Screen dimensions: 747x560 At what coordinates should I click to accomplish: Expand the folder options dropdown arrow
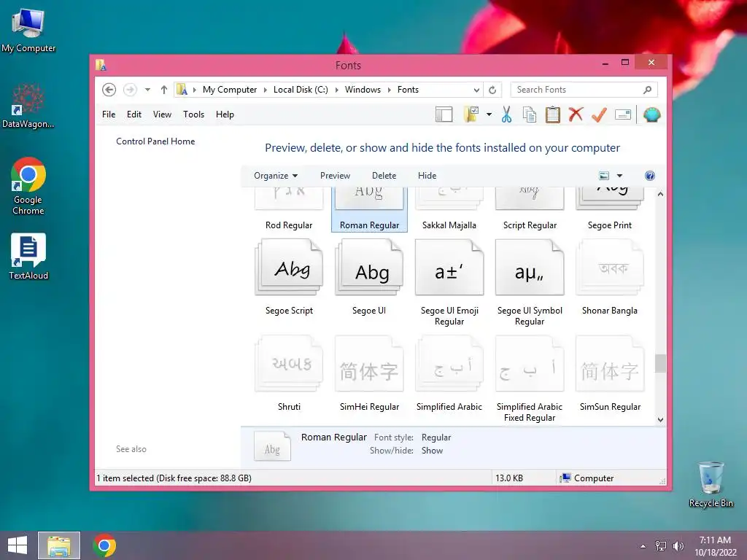tap(489, 114)
